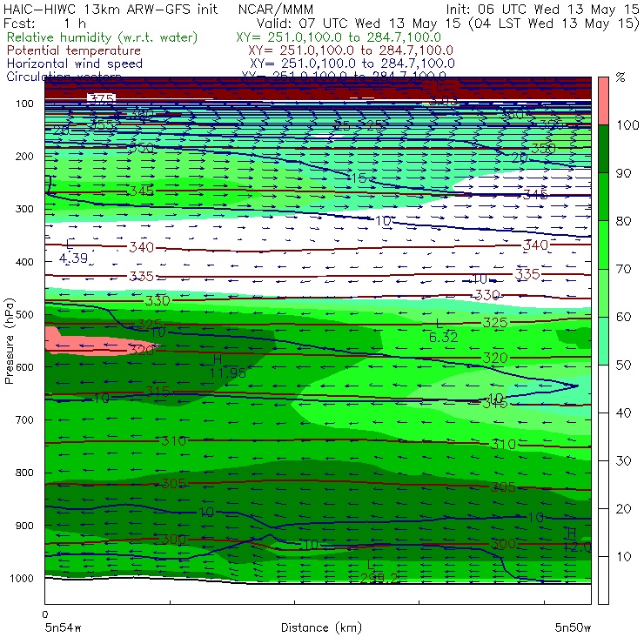
Task: Click the colorbar's "50" label
Action: tap(623, 365)
